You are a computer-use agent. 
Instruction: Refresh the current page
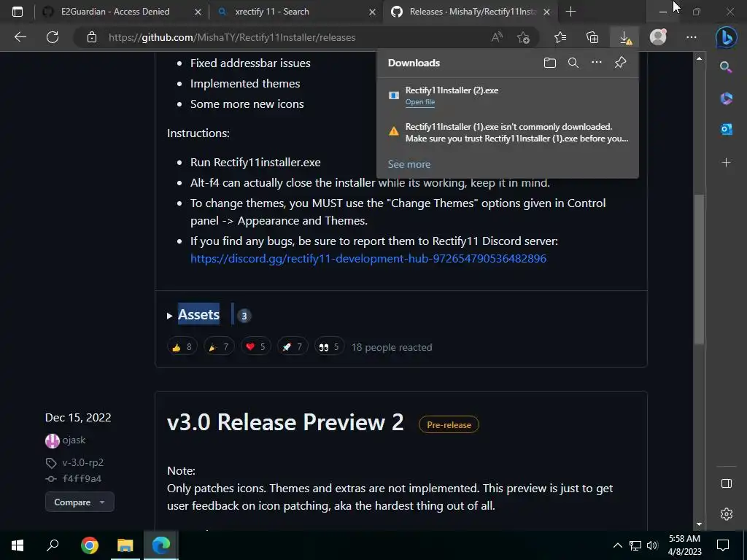pos(53,37)
